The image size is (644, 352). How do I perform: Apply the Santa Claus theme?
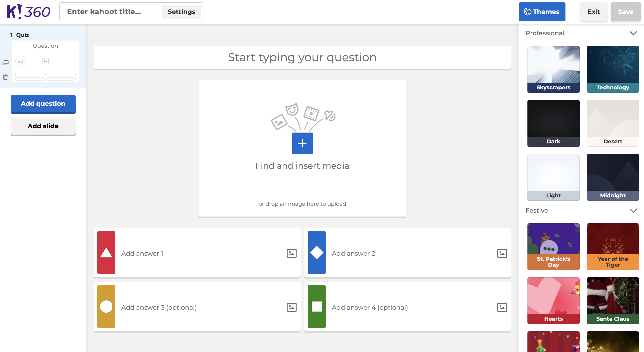[612, 300]
